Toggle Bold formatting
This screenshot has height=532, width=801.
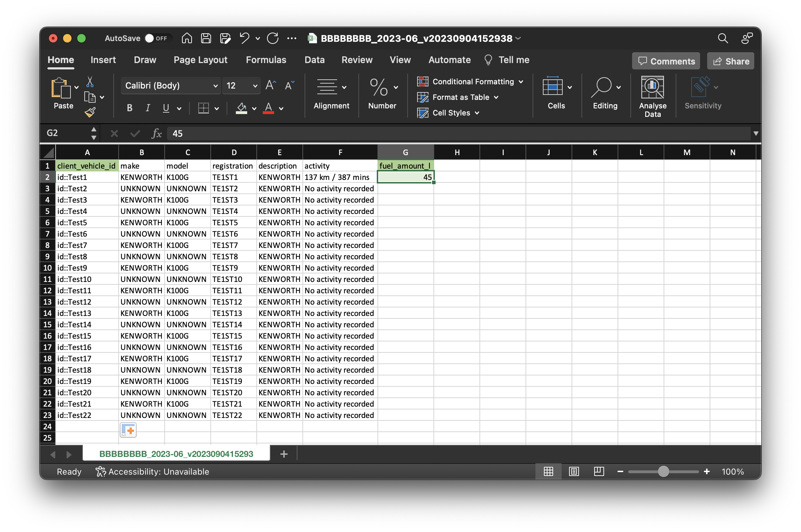(x=130, y=108)
